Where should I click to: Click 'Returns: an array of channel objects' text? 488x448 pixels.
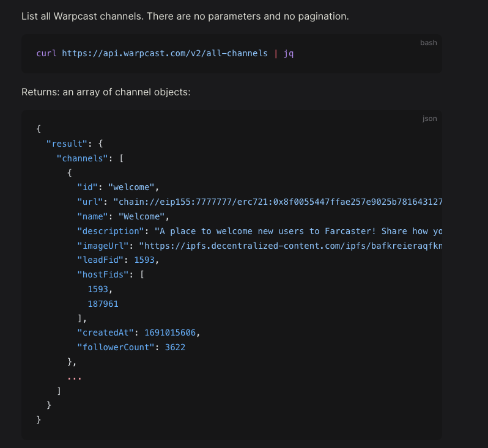(106, 92)
